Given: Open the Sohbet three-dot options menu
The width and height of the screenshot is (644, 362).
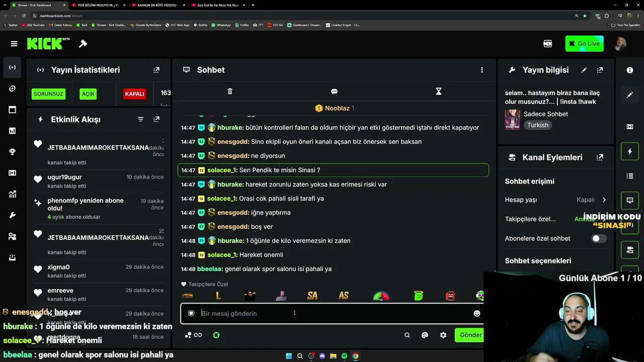Looking at the screenshot, I should click(481, 70).
